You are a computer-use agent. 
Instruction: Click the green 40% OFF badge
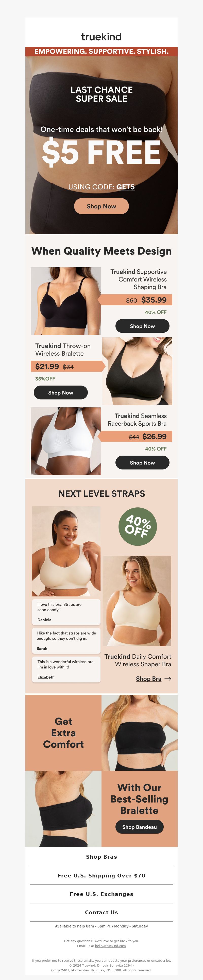pyautogui.click(x=138, y=526)
